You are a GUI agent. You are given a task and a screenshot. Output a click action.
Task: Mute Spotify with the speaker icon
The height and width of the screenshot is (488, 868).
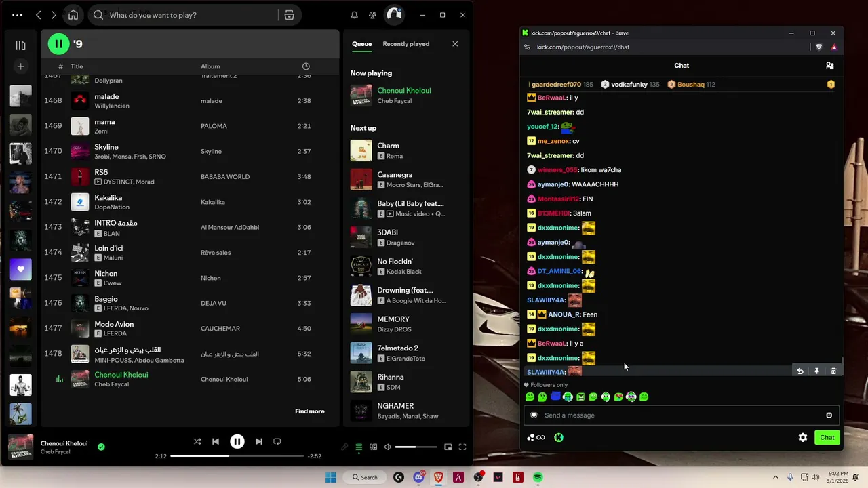click(387, 447)
